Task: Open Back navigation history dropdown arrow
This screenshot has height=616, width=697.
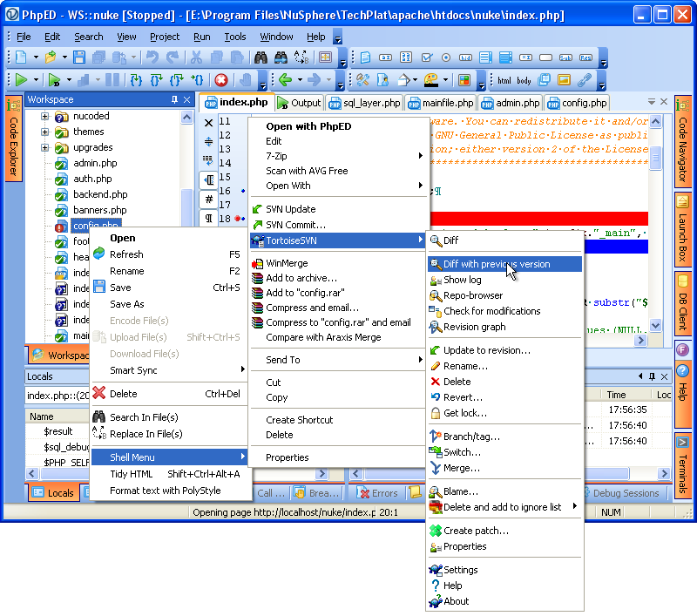Action: click(300, 80)
